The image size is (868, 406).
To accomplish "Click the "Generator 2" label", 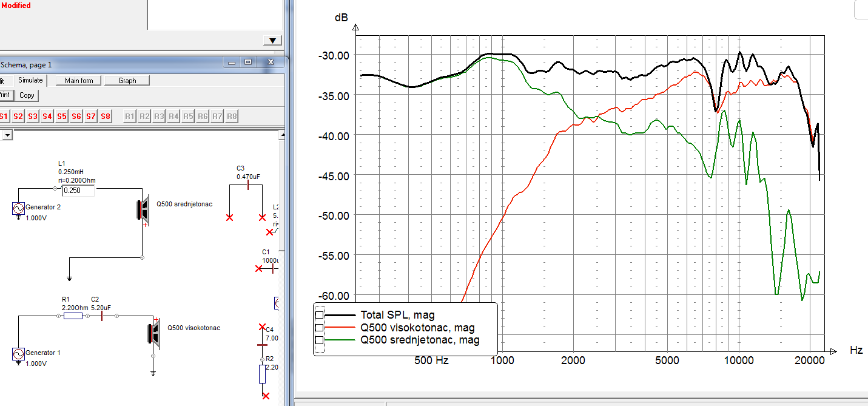I will (43, 207).
